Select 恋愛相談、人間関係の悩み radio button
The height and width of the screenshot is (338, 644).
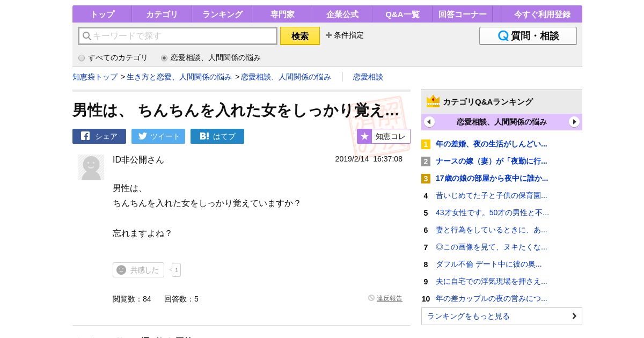[x=164, y=58]
